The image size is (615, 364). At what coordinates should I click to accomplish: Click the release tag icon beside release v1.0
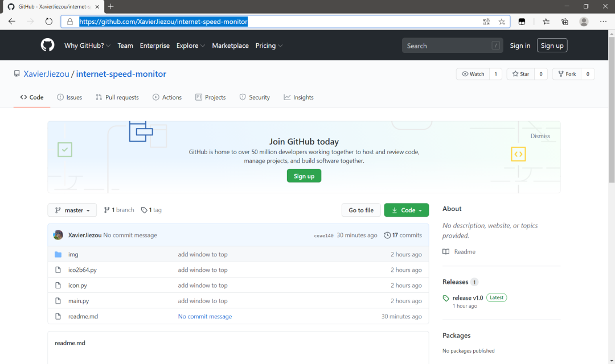point(446,298)
